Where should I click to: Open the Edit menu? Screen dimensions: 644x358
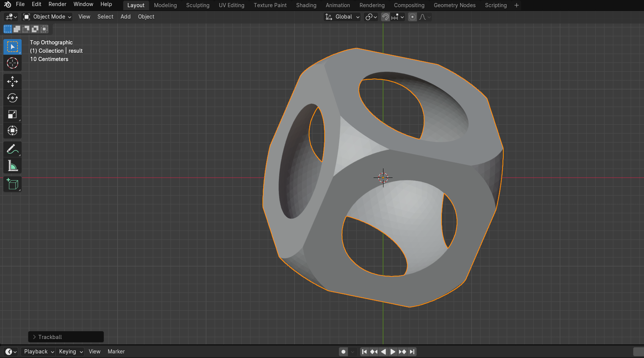36,4
